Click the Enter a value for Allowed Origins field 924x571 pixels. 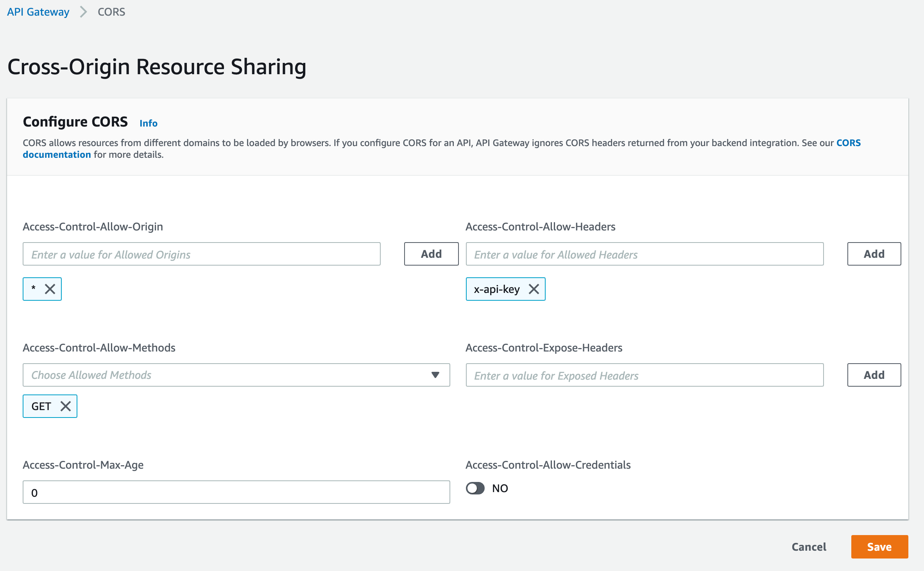tap(201, 254)
